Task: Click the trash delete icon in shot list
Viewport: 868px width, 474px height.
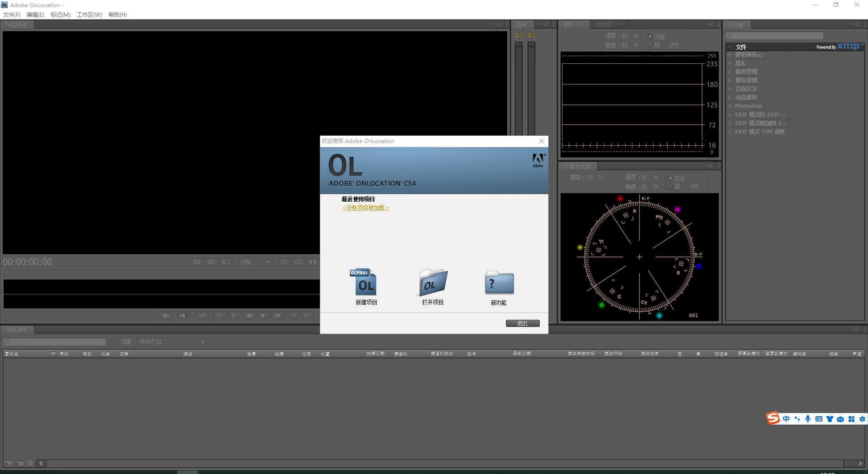Action: click(x=31, y=463)
